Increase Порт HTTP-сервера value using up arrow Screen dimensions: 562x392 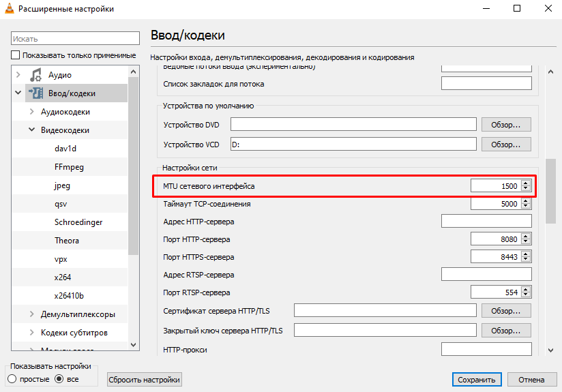(x=525, y=236)
